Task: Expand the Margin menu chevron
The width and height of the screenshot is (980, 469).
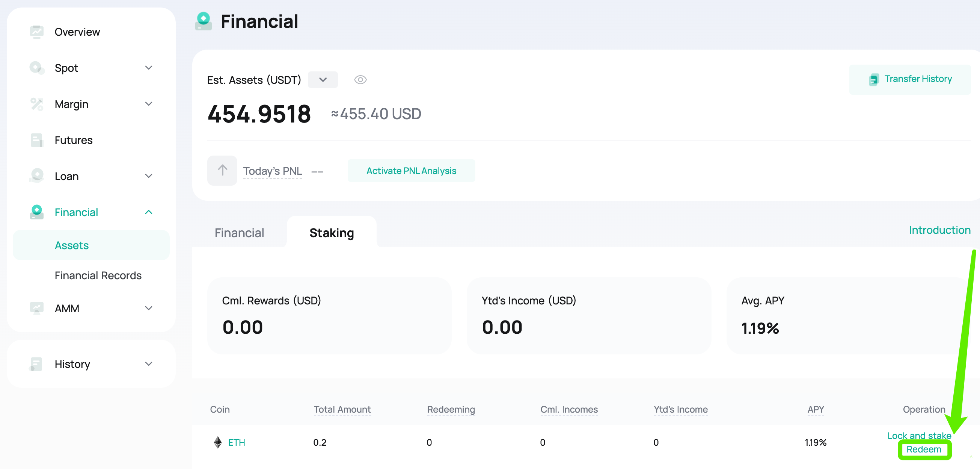Action: 149,104
